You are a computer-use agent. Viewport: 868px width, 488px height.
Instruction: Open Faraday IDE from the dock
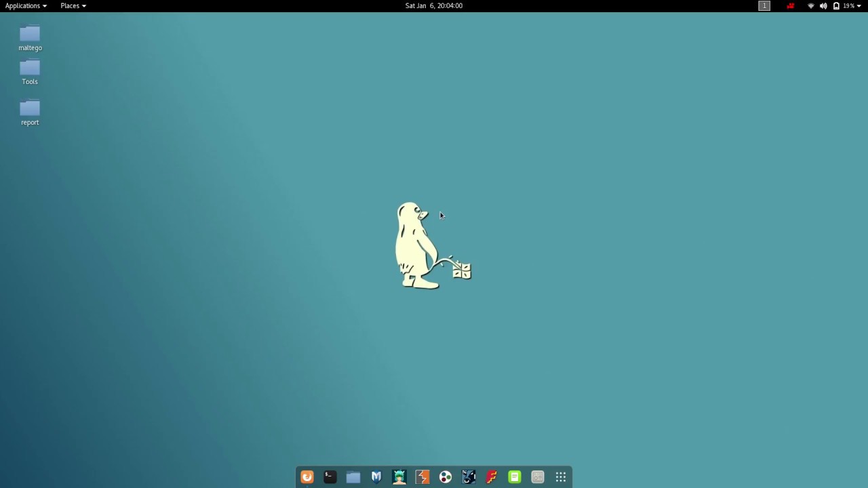(x=492, y=477)
